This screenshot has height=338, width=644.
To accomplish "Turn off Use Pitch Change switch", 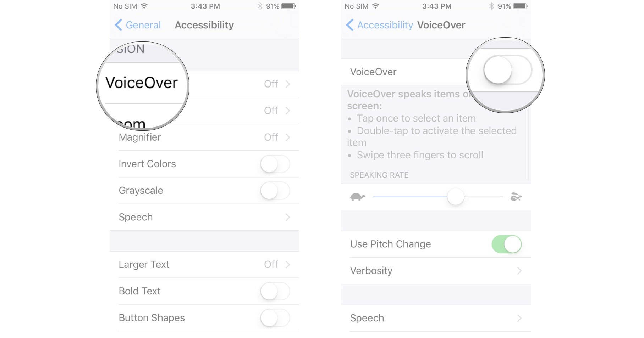I will tap(506, 244).
